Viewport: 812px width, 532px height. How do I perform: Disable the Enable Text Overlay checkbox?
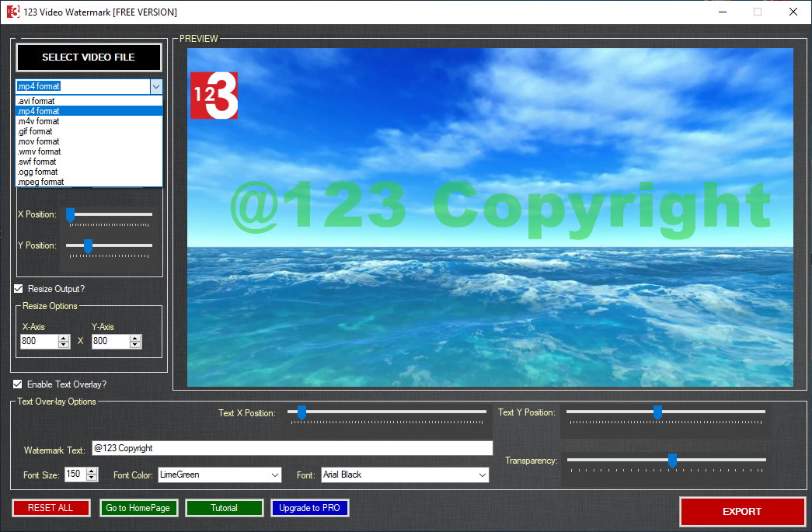(18, 384)
